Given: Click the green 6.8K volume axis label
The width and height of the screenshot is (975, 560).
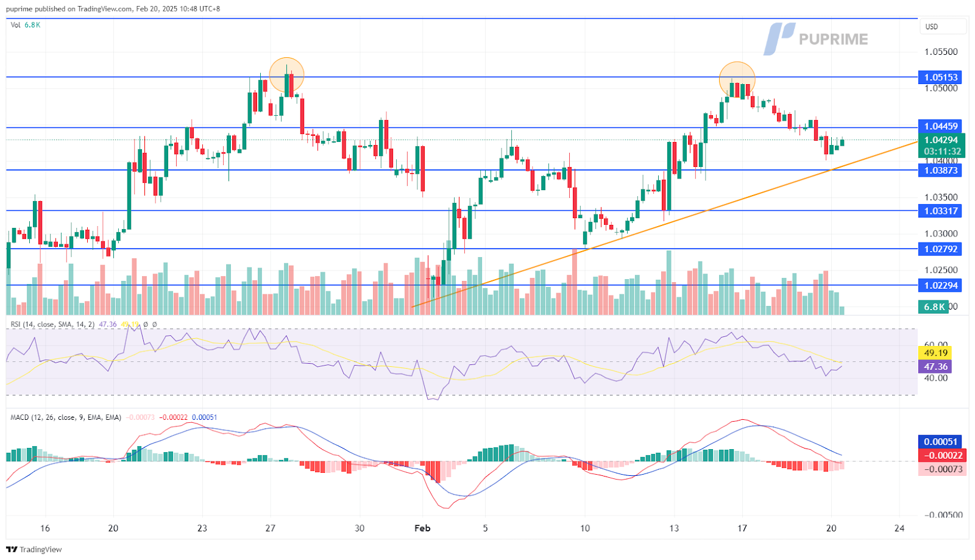Looking at the screenshot, I should (934, 307).
